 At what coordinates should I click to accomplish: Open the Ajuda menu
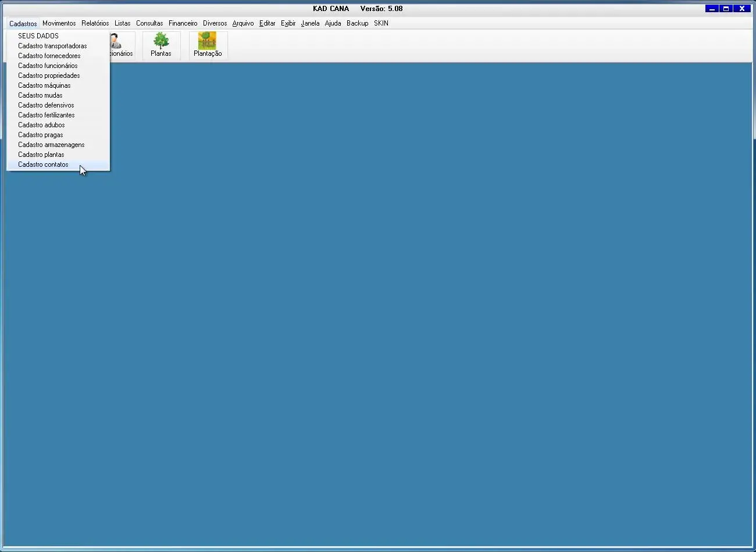click(333, 23)
